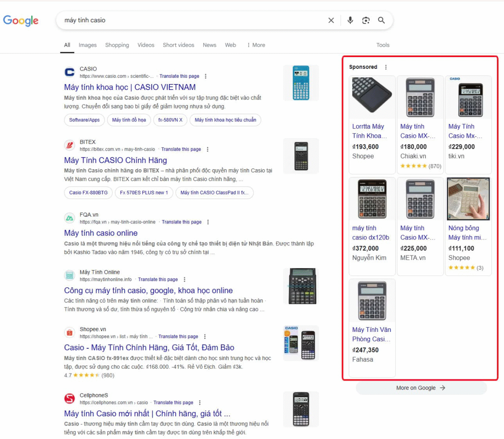Click the fx-580VN X chip
Screen dimensions: 504x439
170,120
